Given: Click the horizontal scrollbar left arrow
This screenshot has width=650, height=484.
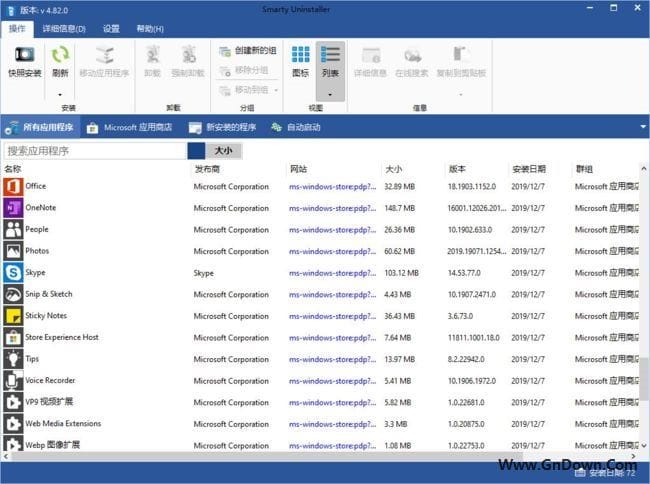Looking at the screenshot, I should coord(6,456).
